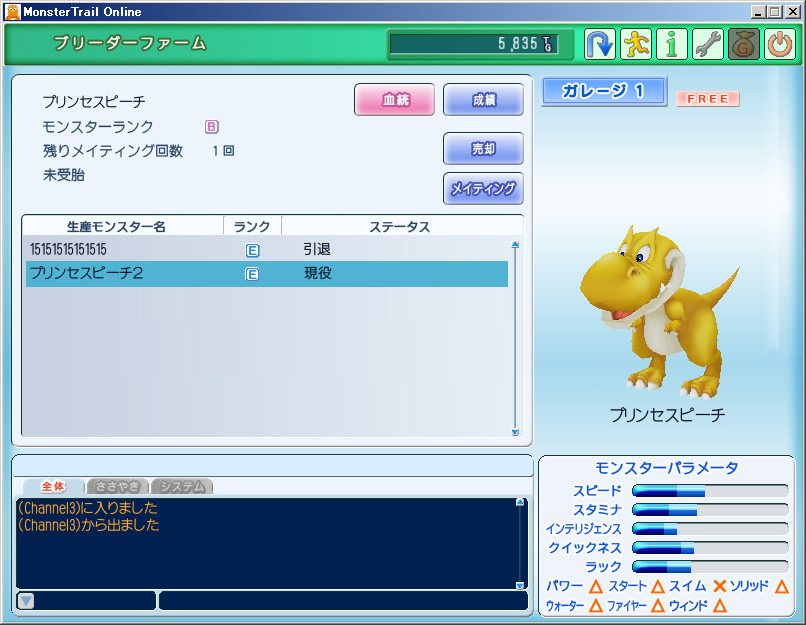The image size is (806, 625).
Task: Click the ウインド triangle aptitude mark
Action: pos(720,606)
